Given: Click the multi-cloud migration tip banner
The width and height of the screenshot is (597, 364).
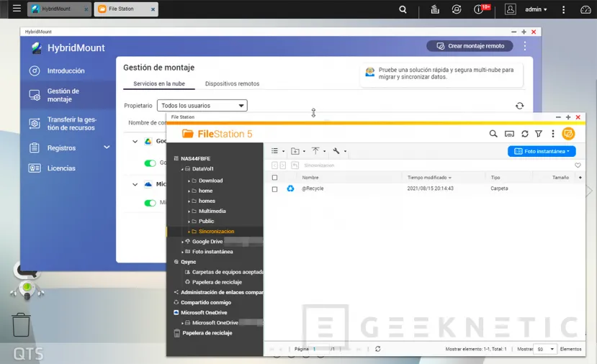Looking at the screenshot, I should tap(441, 74).
